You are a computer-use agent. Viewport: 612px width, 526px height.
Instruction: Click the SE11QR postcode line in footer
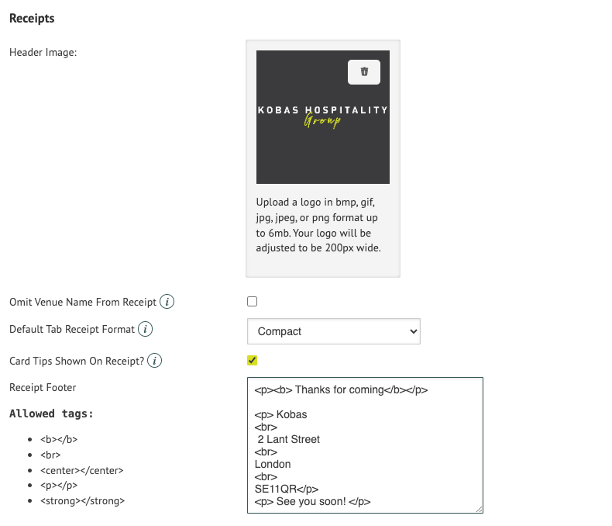coord(286,489)
